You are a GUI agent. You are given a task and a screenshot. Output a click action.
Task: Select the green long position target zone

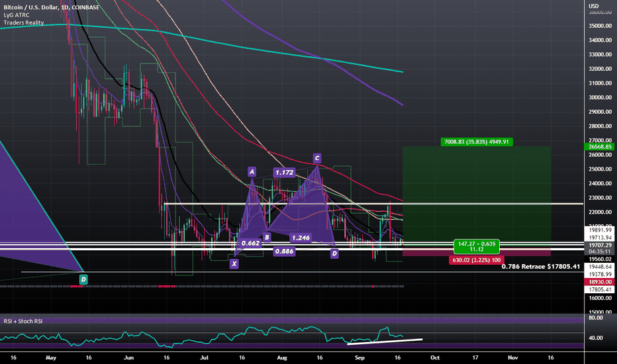point(477,195)
